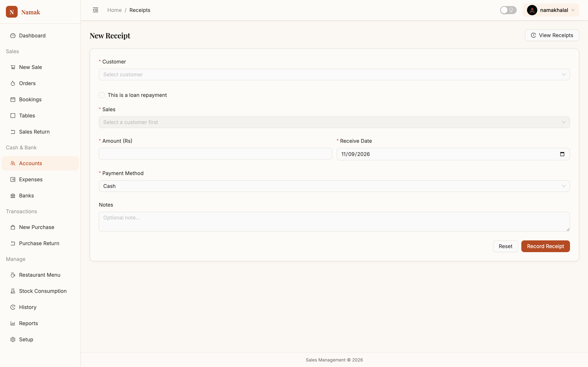Click the namakhalal user avatar
This screenshot has height=367, width=588.
click(532, 10)
